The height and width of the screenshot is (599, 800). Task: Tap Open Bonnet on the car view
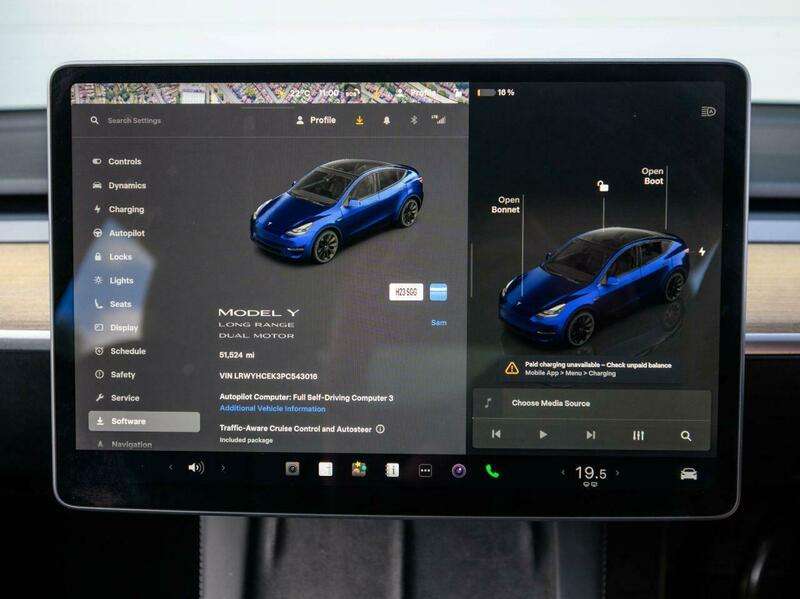click(x=506, y=205)
